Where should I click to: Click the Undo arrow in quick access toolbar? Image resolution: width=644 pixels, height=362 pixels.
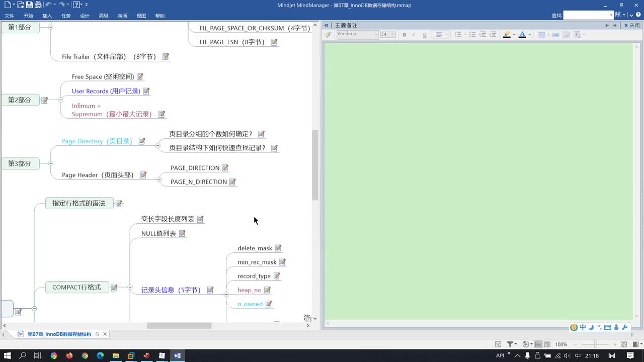(x=48, y=5)
